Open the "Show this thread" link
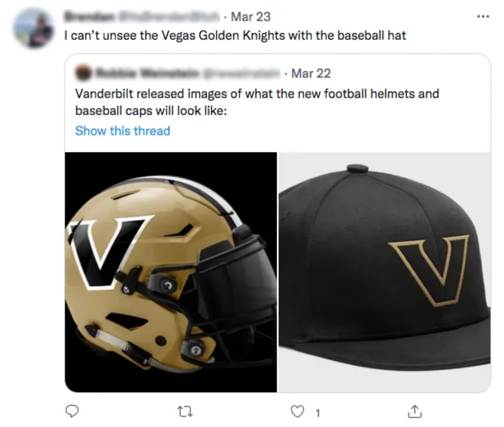This screenshot has width=504, height=427. (122, 130)
